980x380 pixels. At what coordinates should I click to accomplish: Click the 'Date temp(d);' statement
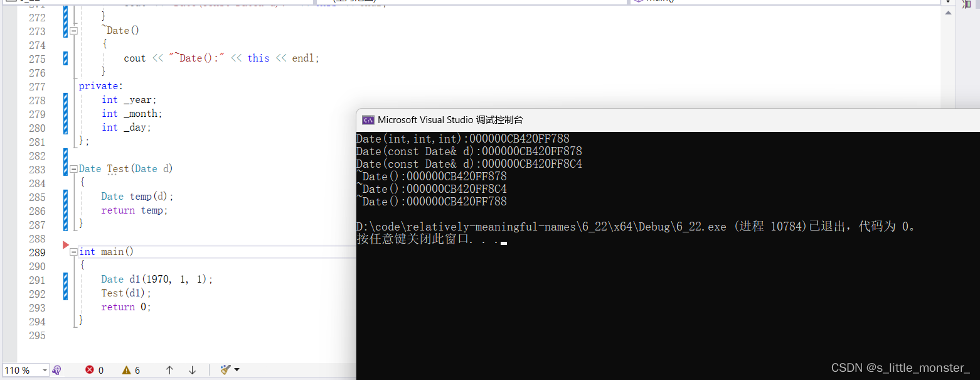pos(137,196)
